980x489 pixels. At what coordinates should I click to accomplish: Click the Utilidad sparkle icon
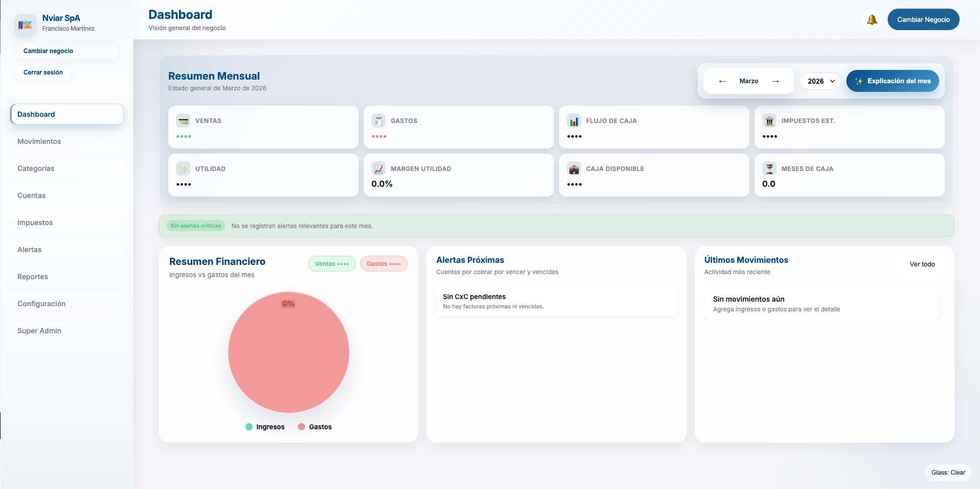pos(183,169)
